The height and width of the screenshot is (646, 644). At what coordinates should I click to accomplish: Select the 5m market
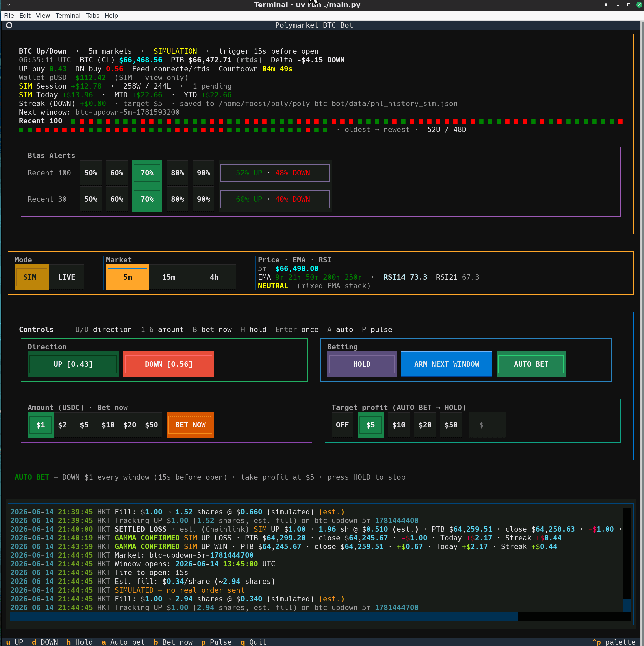coord(128,277)
